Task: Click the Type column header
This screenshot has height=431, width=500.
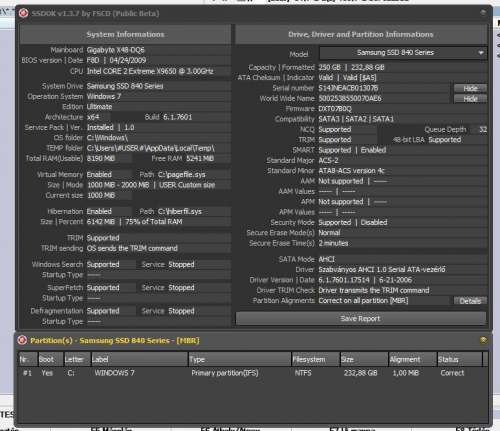Action: tap(239, 359)
